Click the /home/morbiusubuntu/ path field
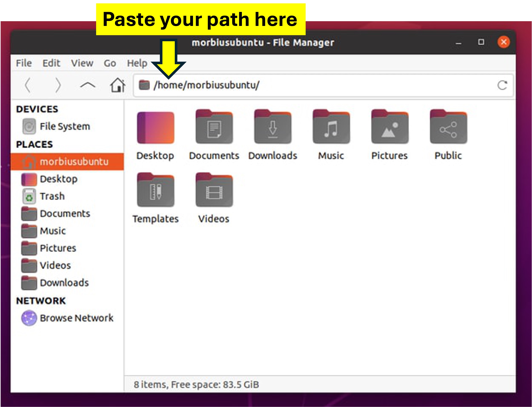This screenshot has height=407, width=532. pos(323,85)
